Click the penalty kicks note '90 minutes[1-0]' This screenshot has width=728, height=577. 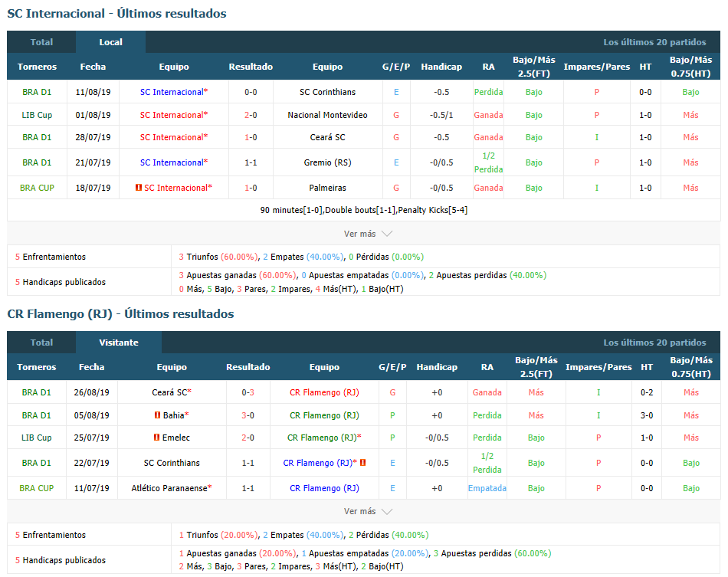(x=363, y=210)
